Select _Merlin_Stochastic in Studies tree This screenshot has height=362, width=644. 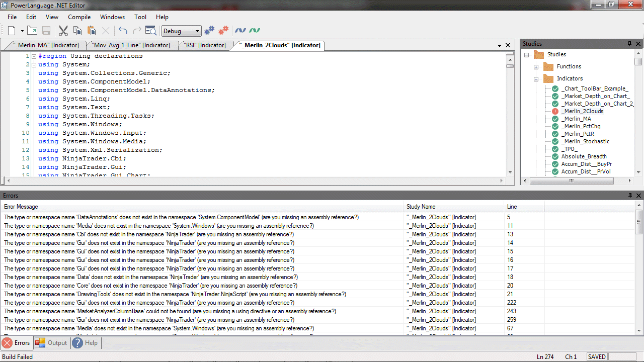585,141
